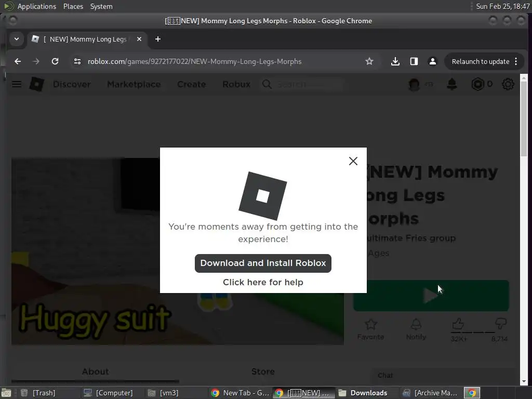The image size is (532, 399).
Task: Switch to New Tab Chrome taskbar window
Action: tap(240, 393)
